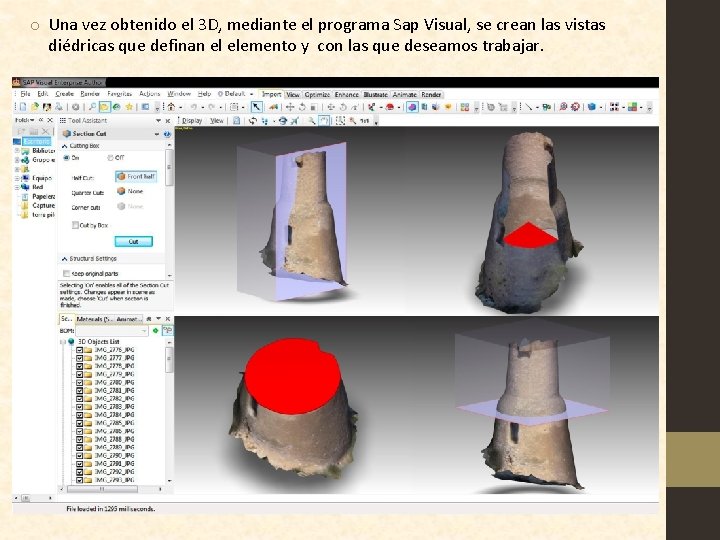Collapse the Structural Settings section

tap(64, 259)
